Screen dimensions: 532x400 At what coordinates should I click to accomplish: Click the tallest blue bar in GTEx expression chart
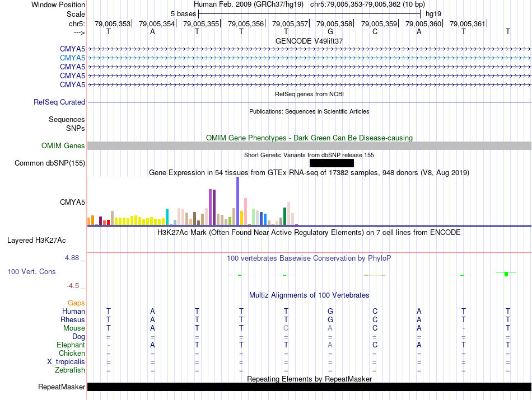tap(237, 200)
